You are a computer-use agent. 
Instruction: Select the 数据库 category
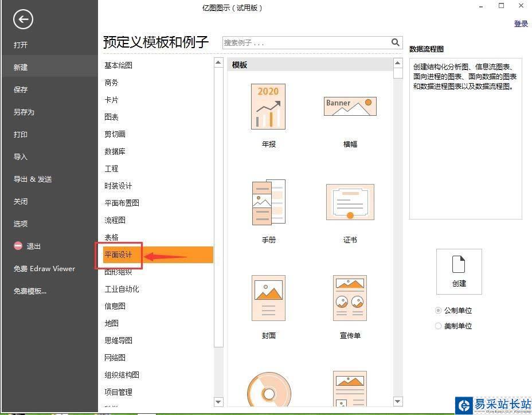[x=115, y=151]
